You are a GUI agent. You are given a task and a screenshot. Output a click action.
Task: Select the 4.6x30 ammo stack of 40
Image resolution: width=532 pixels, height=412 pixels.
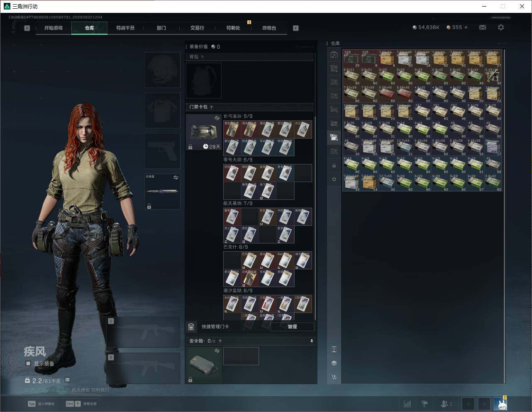(x=458, y=94)
